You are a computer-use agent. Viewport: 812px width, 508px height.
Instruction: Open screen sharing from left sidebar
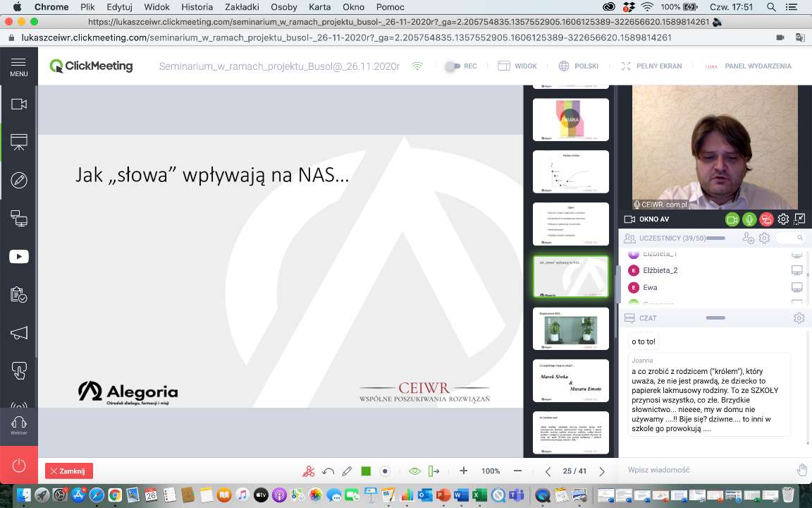pos(19,218)
